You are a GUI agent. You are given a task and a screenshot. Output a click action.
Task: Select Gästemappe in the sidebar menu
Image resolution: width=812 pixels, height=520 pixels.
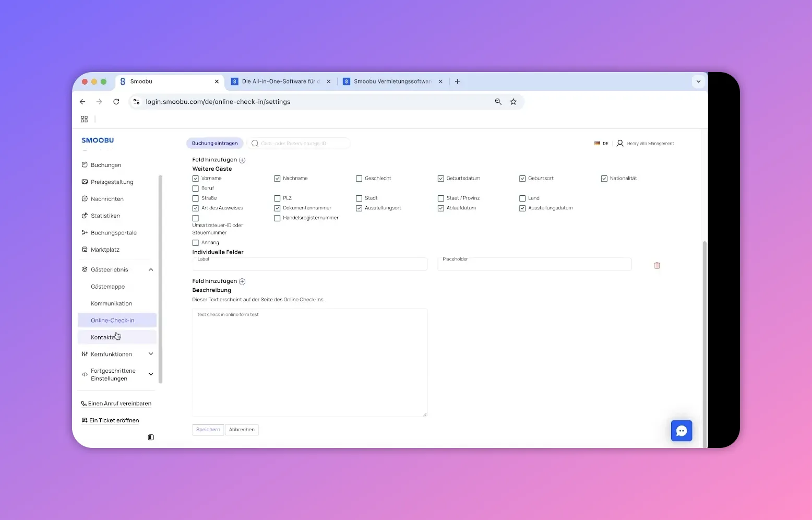click(x=108, y=287)
